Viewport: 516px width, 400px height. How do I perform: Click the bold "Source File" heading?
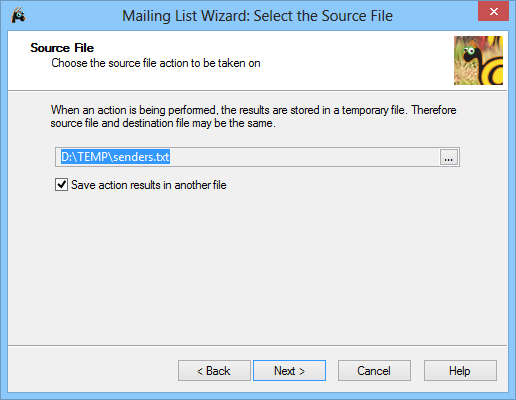coord(62,48)
